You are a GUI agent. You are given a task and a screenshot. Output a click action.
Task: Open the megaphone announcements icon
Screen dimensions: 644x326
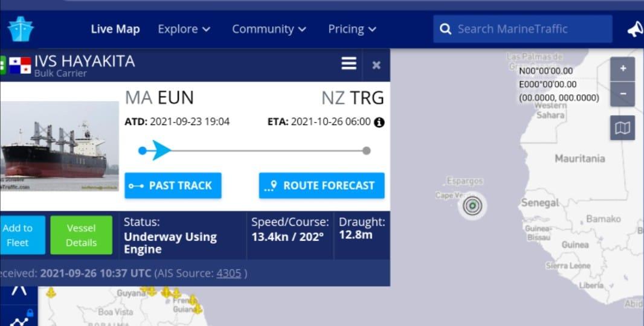click(x=635, y=29)
